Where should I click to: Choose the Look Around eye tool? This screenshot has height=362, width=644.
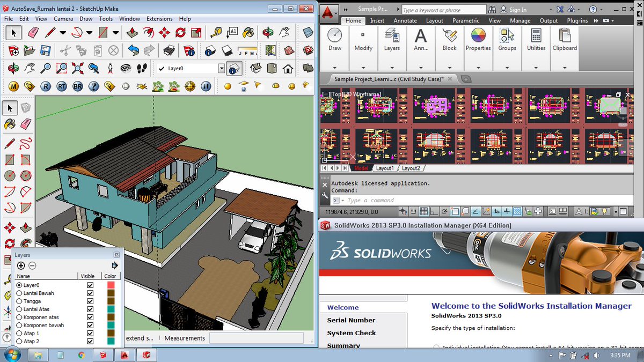coord(126,69)
